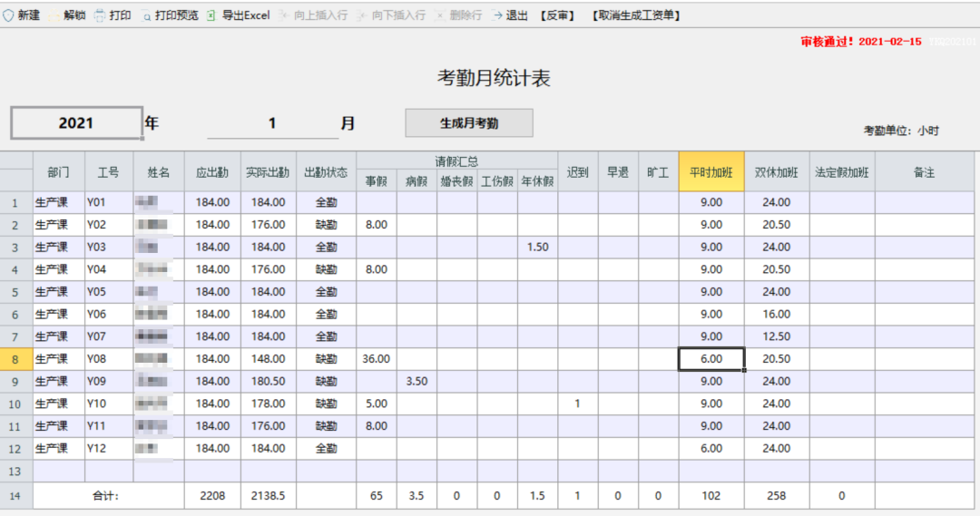Select the 婚丧假 column header
The image size is (980, 516).
click(456, 181)
